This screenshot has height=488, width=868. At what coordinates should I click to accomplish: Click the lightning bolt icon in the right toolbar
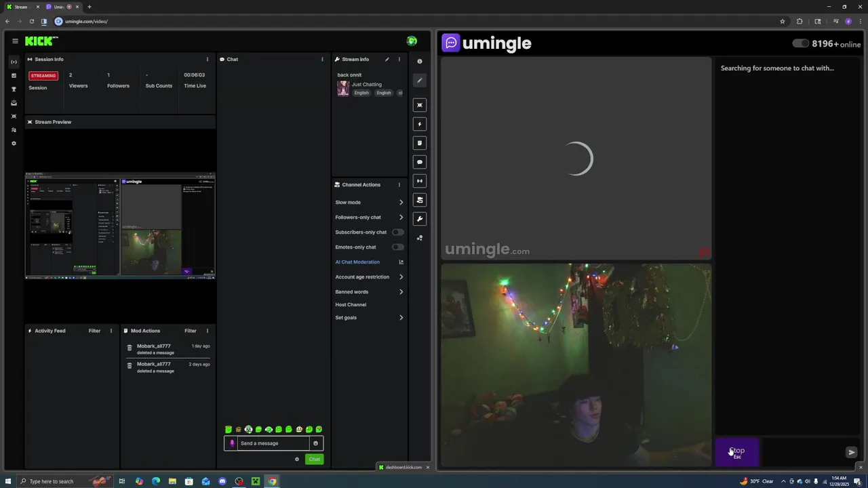point(420,124)
